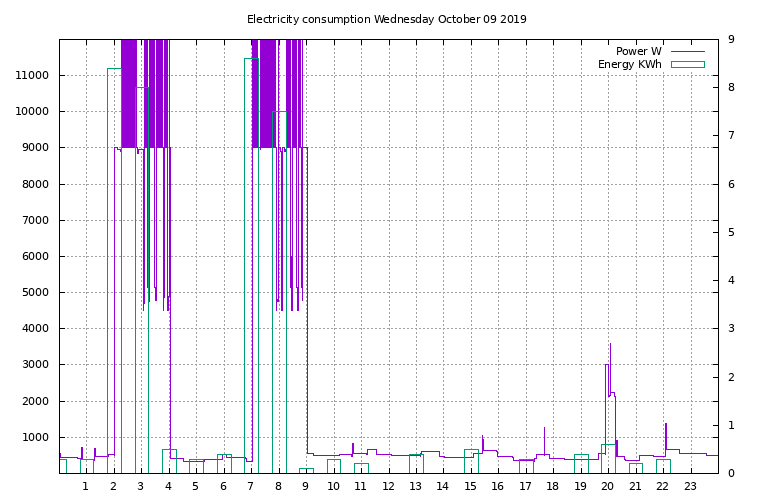This screenshot has height=500, width=768.
Task: Click the Energy KWh legend label
Action: 629,64
